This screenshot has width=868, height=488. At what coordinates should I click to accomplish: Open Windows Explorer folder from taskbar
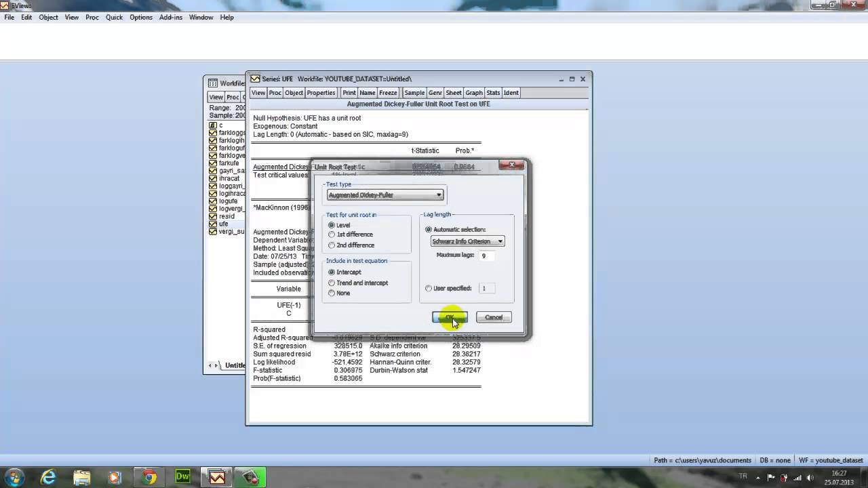[81, 477]
